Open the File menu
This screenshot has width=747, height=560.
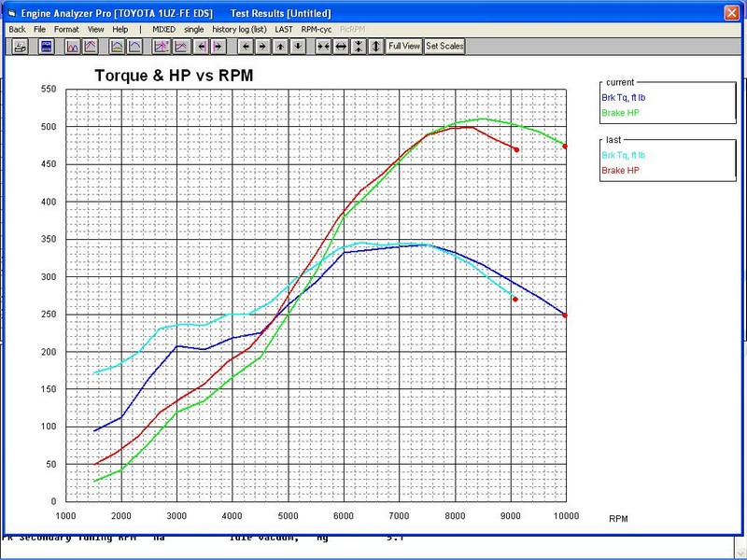pos(39,30)
